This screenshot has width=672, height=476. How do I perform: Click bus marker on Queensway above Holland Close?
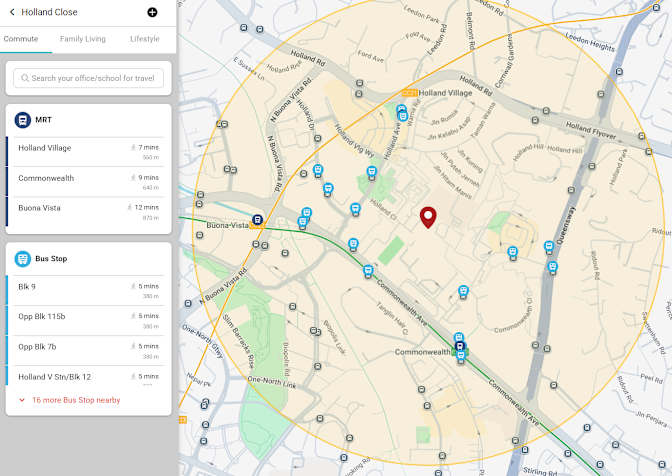(x=549, y=247)
